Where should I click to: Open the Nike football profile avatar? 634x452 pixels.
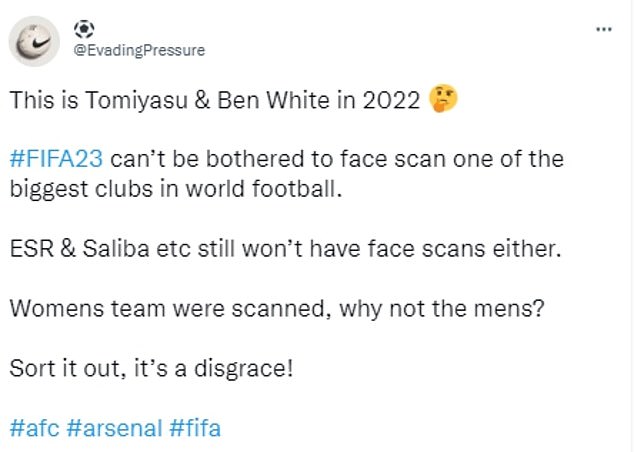coord(34,41)
